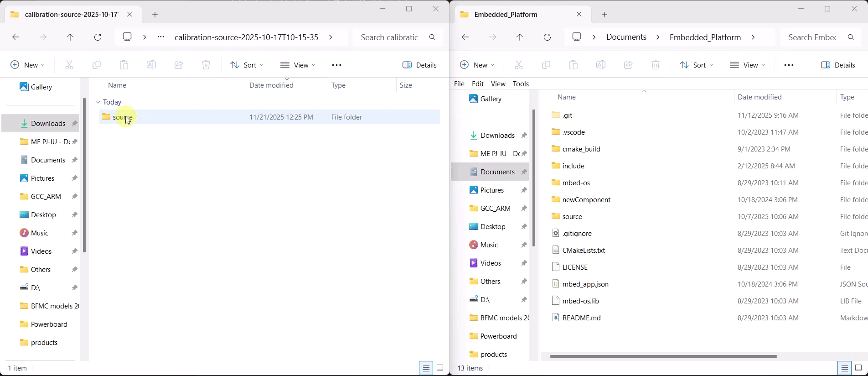Add new tab in left Explorer window
Viewport: 868px width, 376px height.
coord(155,15)
